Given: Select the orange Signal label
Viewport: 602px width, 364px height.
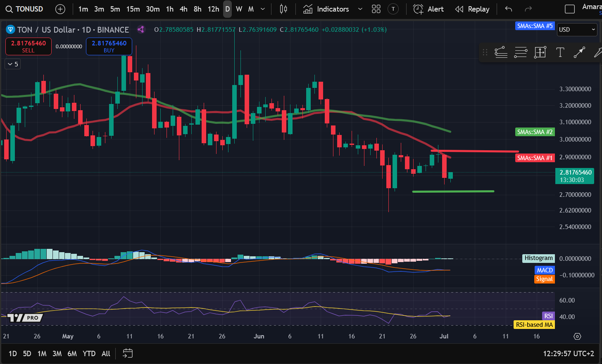Looking at the screenshot, I should coord(544,279).
